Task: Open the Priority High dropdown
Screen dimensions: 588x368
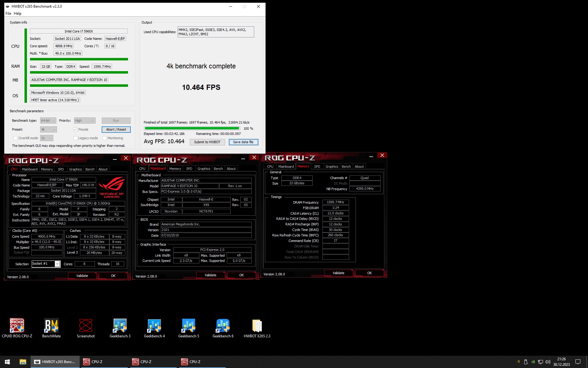Action: (85, 121)
